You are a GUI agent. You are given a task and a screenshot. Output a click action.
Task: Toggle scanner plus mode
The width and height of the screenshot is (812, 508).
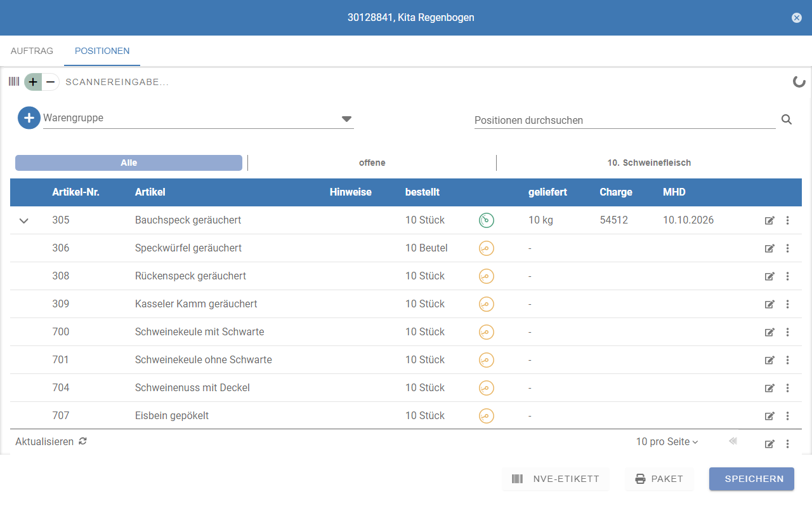(x=33, y=82)
